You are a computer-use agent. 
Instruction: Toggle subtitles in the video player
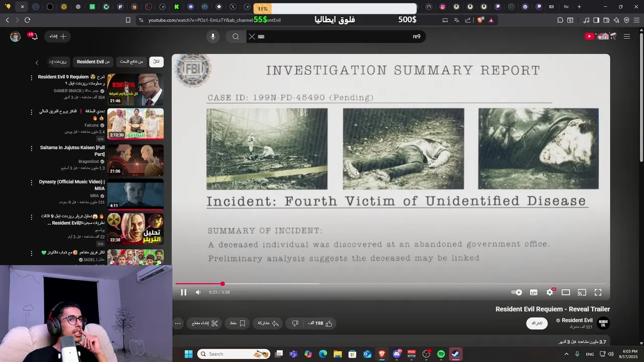coord(534,292)
